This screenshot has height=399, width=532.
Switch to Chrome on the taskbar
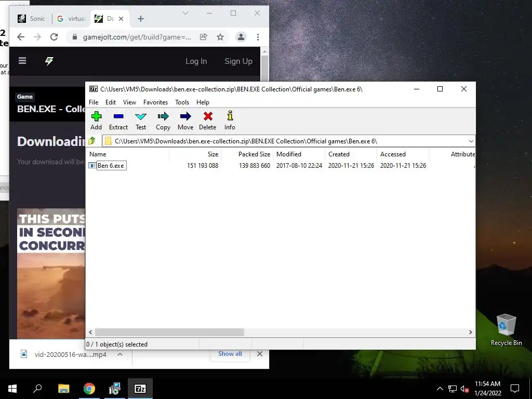(x=89, y=389)
